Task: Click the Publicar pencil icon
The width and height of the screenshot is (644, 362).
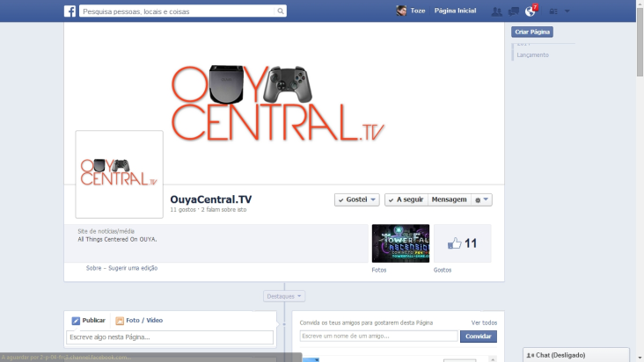Action: coord(76,321)
